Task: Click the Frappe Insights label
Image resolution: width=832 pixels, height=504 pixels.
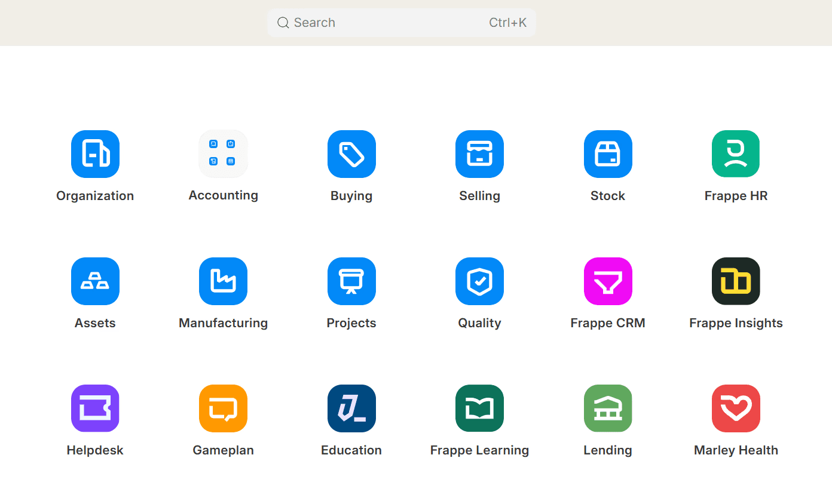Action: (x=736, y=323)
